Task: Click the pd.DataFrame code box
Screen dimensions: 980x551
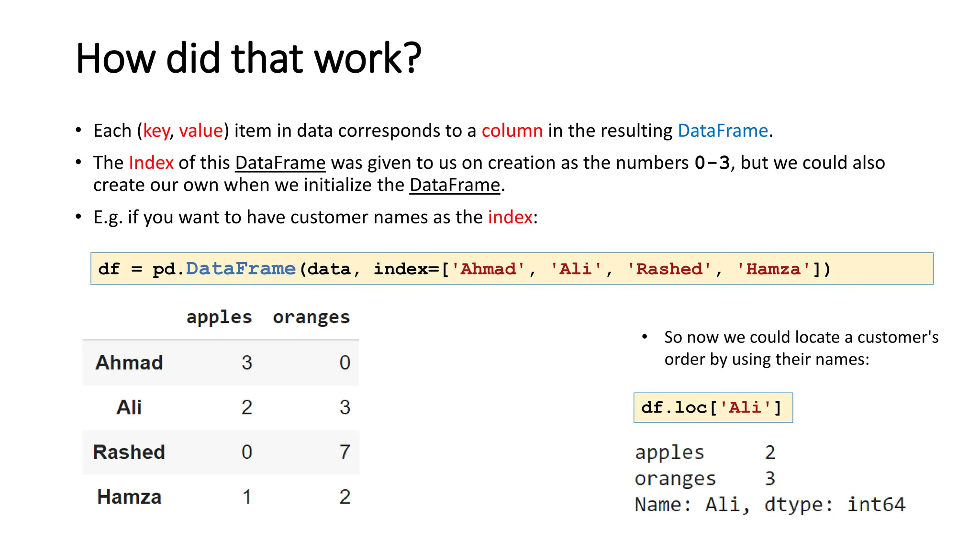Action: click(512, 269)
